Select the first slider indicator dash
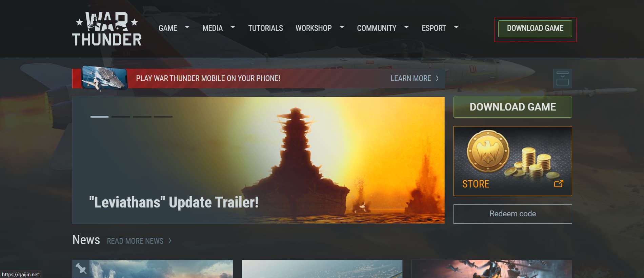This screenshot has width=644, height=278. [100, 117]
